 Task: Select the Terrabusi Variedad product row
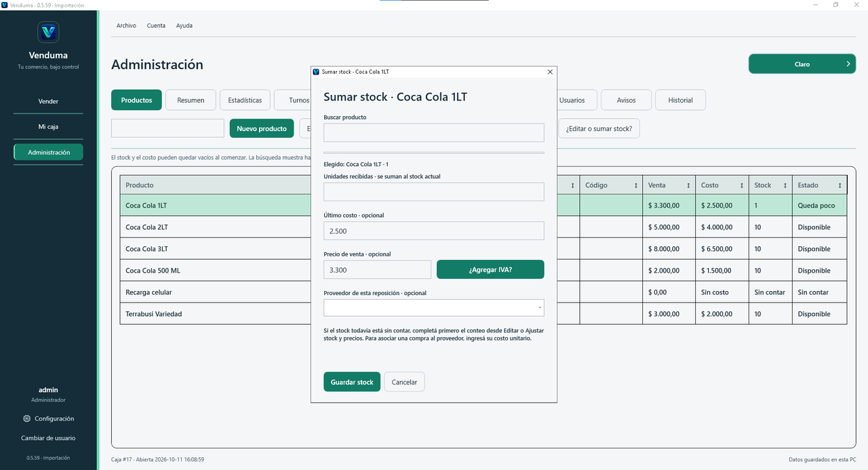[484, 314]
